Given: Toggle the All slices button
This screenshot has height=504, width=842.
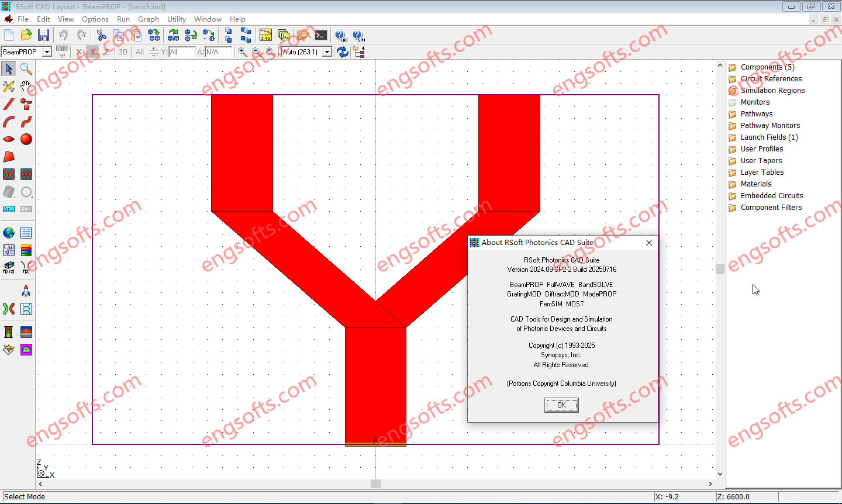Looking at the screenshot, I should [x=140, y=52].
